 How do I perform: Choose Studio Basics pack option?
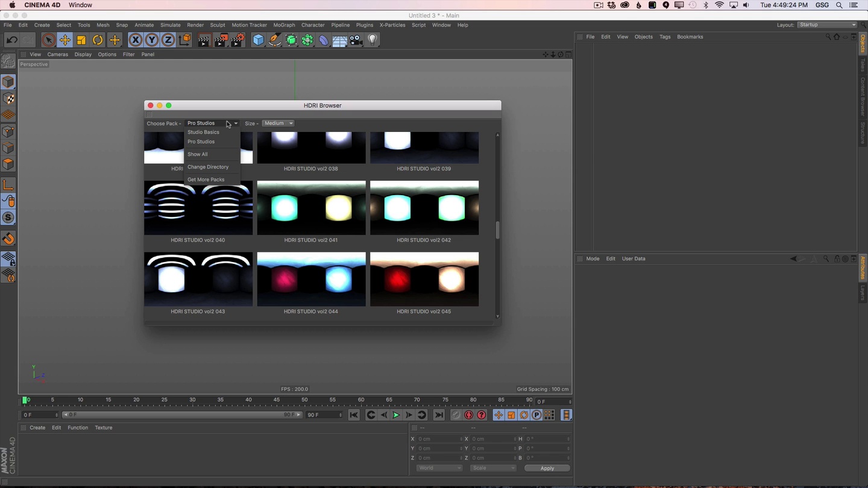point(203,132)
